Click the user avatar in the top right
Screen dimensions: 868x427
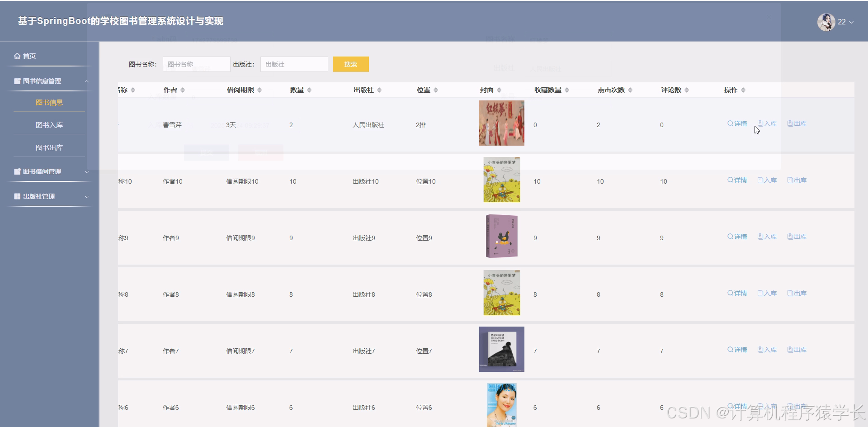point(826,21)
